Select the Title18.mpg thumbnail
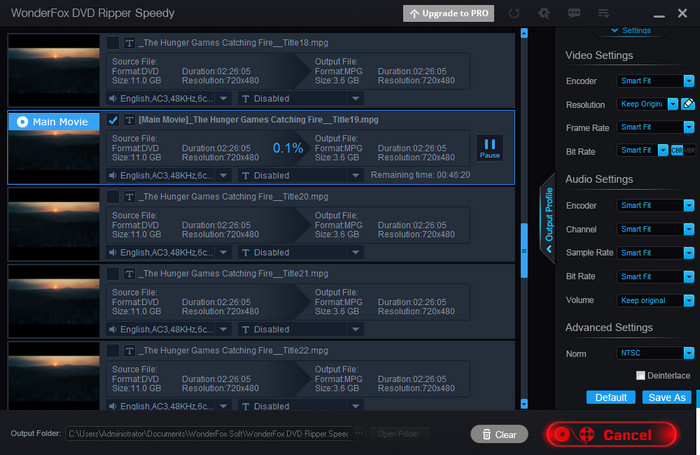This screenshot has height=455, width=700. [x=54, y=70]
